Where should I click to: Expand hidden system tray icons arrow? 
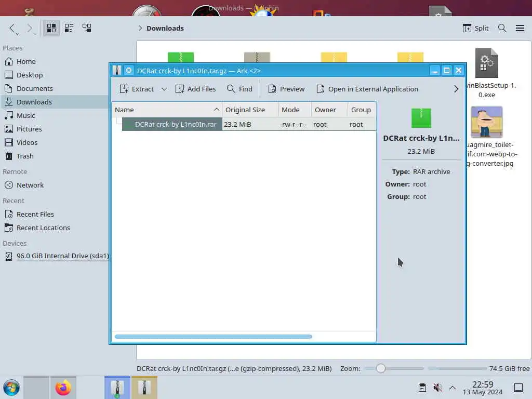coord(453,388)
